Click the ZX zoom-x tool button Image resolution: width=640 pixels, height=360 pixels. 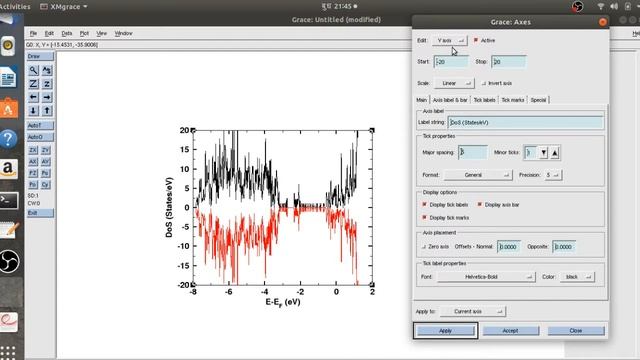coord(33,150)
